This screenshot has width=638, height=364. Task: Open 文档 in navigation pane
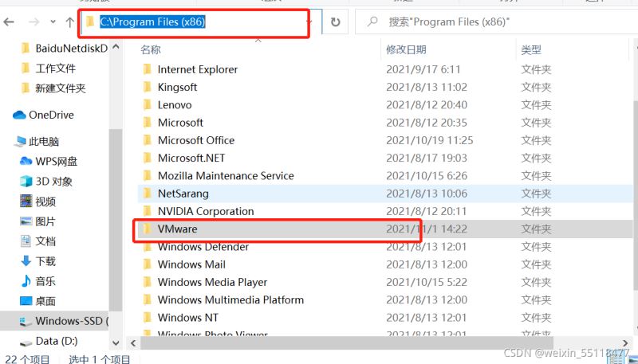(x=45, y=241)
